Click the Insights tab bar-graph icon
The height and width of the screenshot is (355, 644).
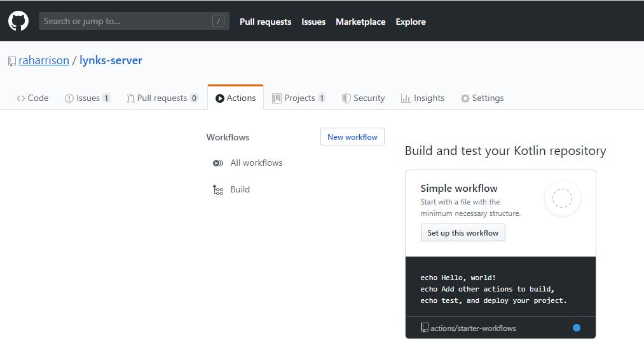pos(406,98)
